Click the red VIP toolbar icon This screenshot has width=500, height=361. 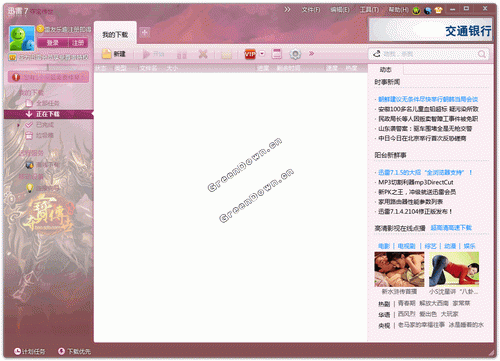(x=250, y=54)
